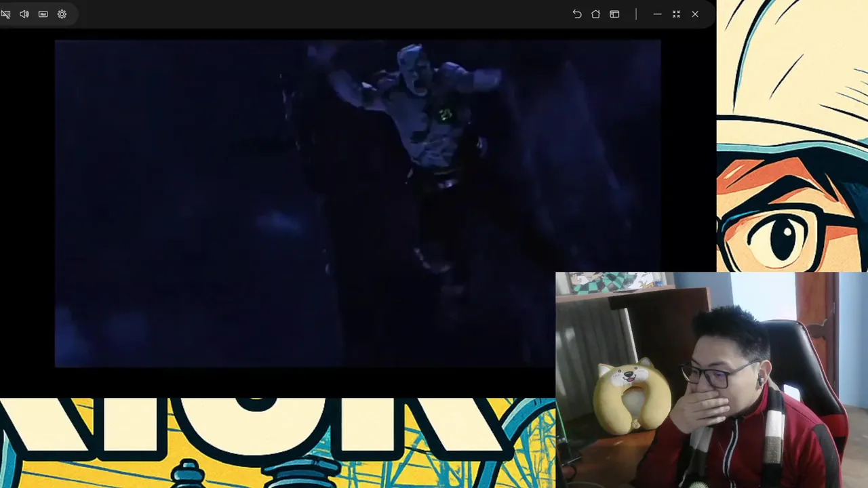Click the network indicator icon in toolbar
Image resolution: width=868 pixels, height=488 pixels.
coord(43,14)
